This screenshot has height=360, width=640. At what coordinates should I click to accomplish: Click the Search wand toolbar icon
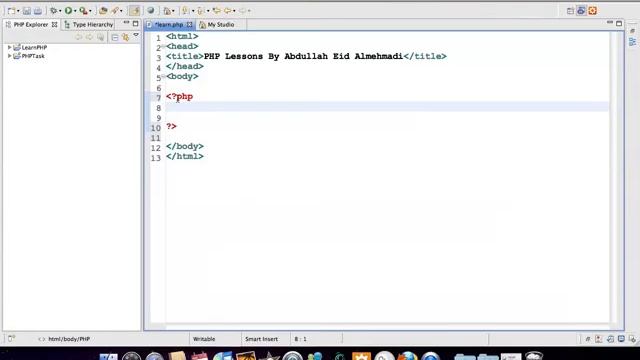point(116,11)
